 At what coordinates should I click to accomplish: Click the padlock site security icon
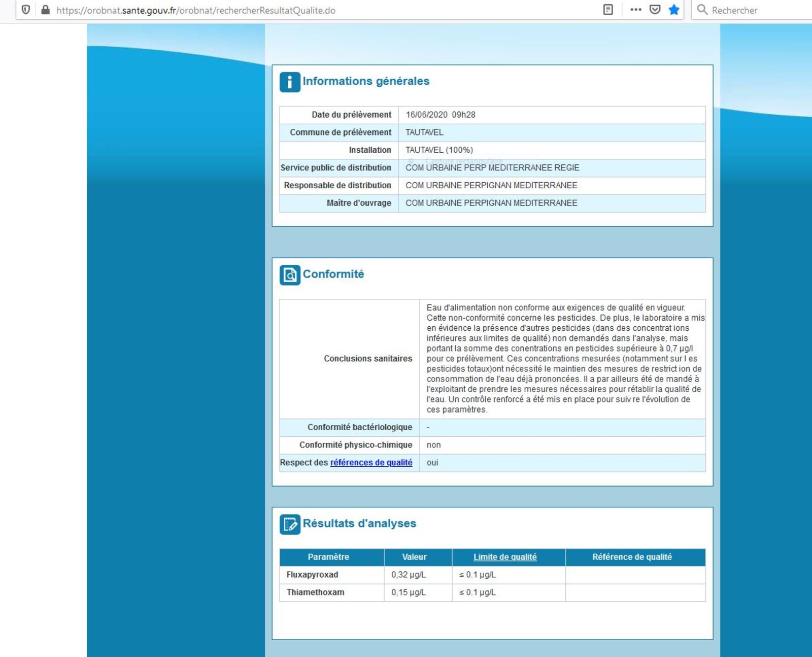pos(45,10)
